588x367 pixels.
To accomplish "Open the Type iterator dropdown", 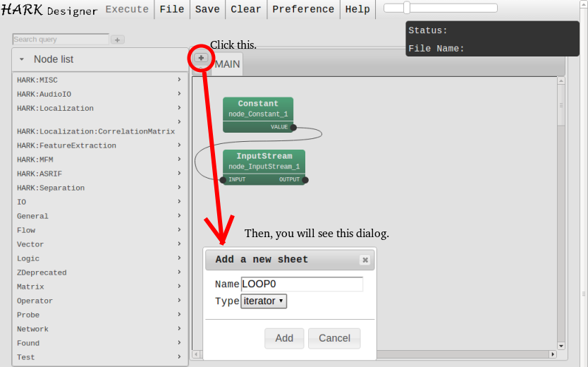I will pyautogui.click(x=264, y=301).
